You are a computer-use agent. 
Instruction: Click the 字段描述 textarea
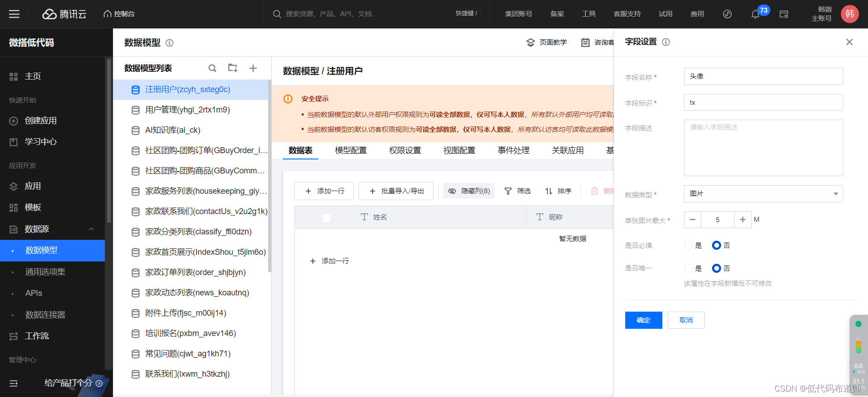(x=763, y=148)
